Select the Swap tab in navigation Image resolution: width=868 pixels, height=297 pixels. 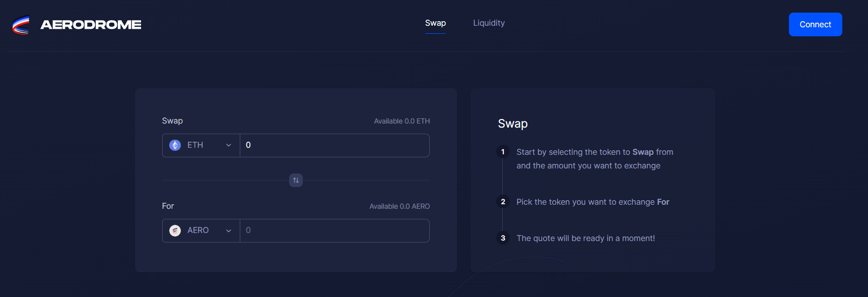(435, 23)
